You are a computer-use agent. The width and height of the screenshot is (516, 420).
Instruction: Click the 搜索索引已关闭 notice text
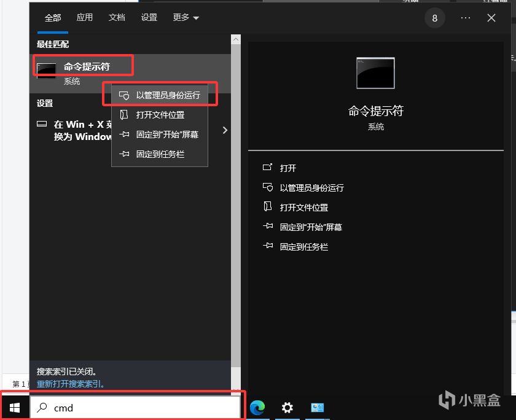(x=66, y=371)
